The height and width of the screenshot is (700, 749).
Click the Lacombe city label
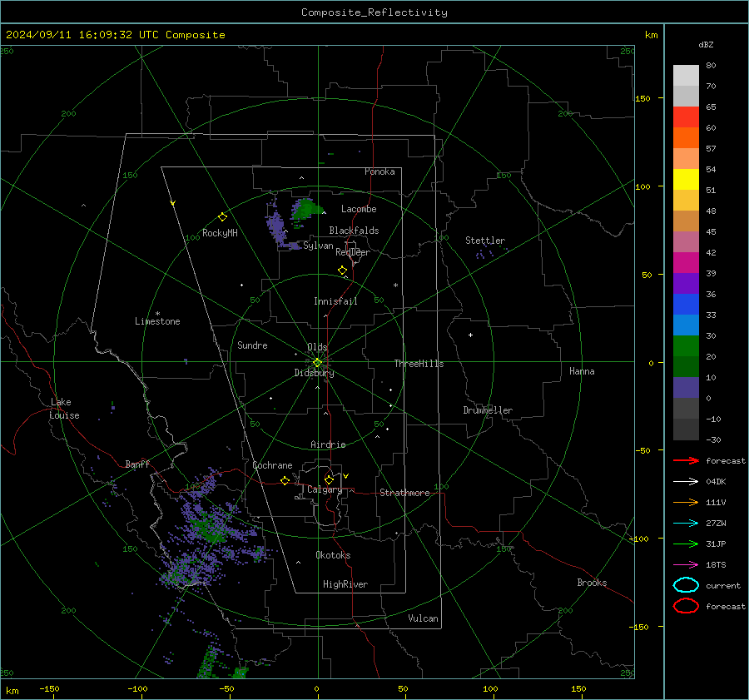pyautogui.click(x=359, y=209)
